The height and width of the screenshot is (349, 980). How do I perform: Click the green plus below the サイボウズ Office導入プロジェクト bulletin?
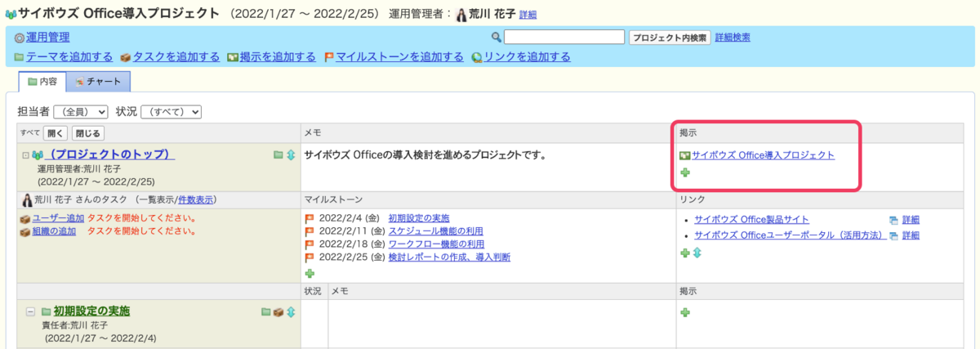(x=685, y=172)
